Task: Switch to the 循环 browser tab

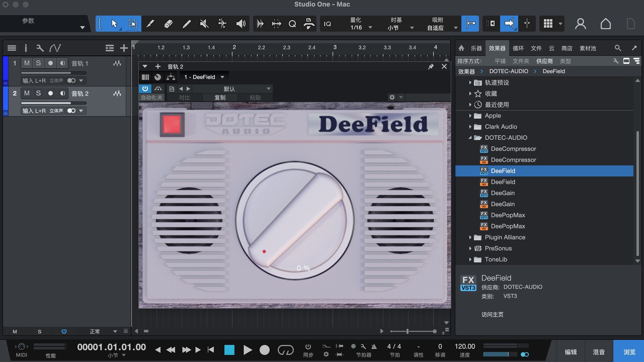Action: point(518,48)
